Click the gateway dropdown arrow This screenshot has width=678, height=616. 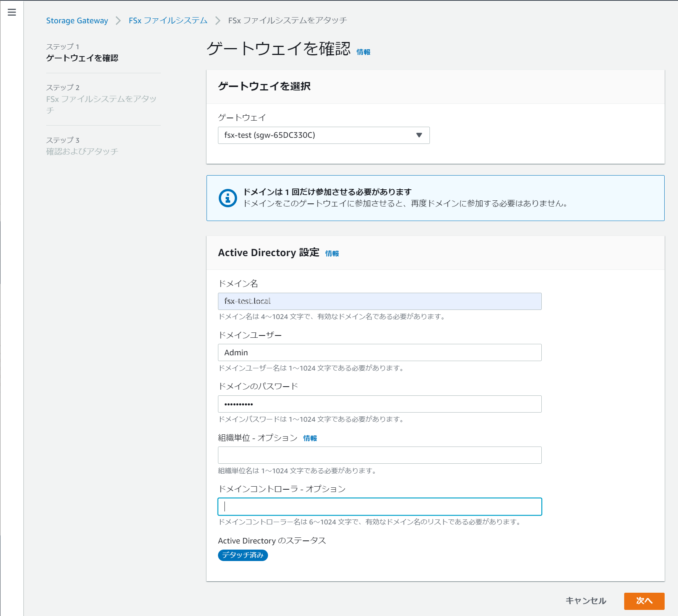point(419,135)
